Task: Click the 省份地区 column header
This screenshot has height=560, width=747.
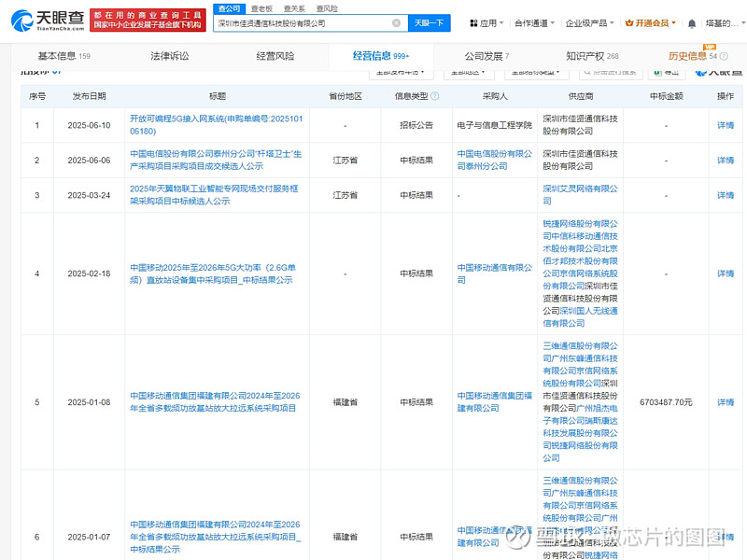Action: click(x=345, y=96)
